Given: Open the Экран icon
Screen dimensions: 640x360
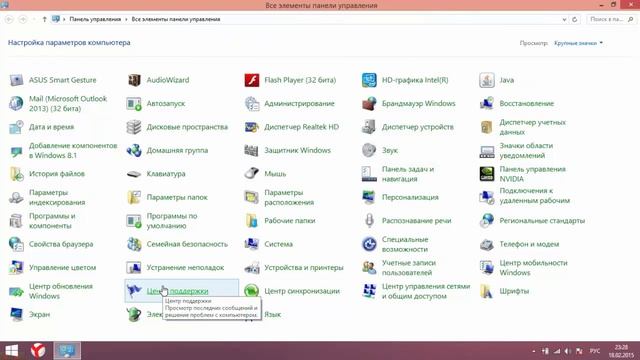Looking at the screenshot, I should click(x=16, y=314).
